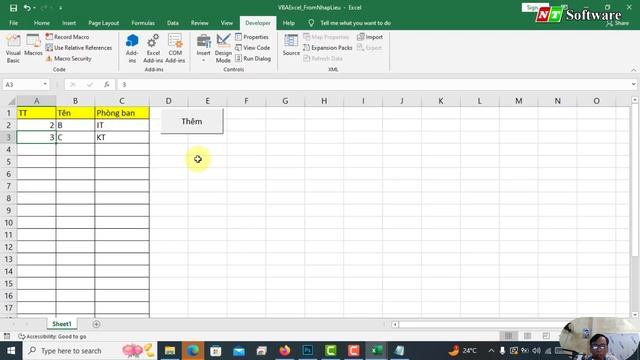Switch to the Insert tab
This screenshot has height=360, width=640.
pos(69,23)
